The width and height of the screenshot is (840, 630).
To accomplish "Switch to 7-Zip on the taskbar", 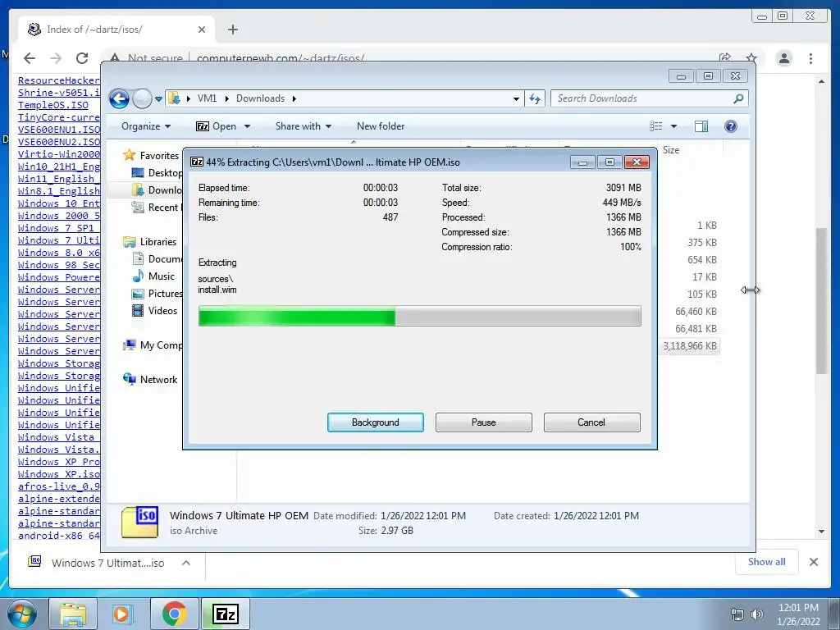I will click(x=225, y=614).
